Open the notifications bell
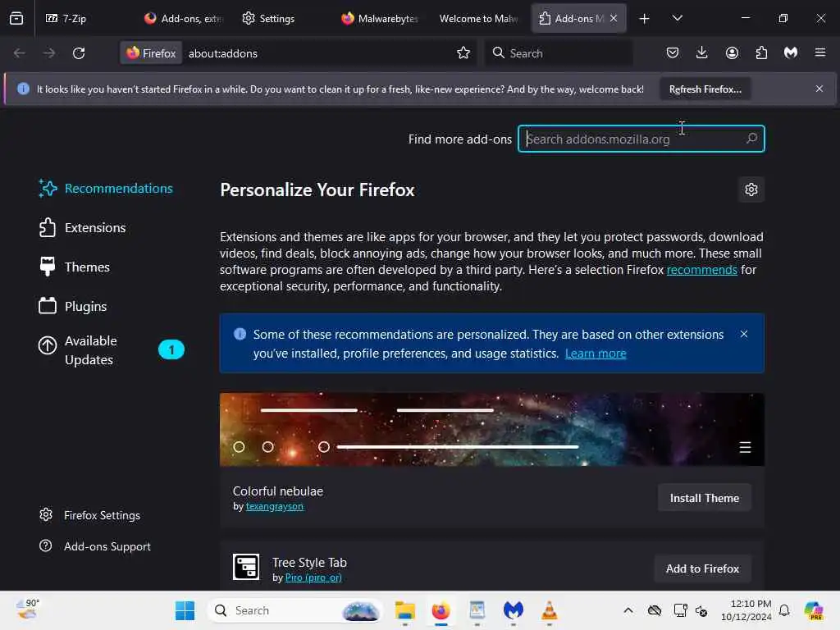840x630 pixels. pyautogui.click(x=784, y=610)
